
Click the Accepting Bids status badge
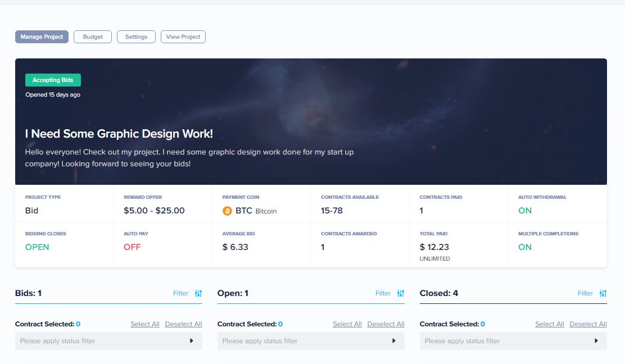pos(53,80)
